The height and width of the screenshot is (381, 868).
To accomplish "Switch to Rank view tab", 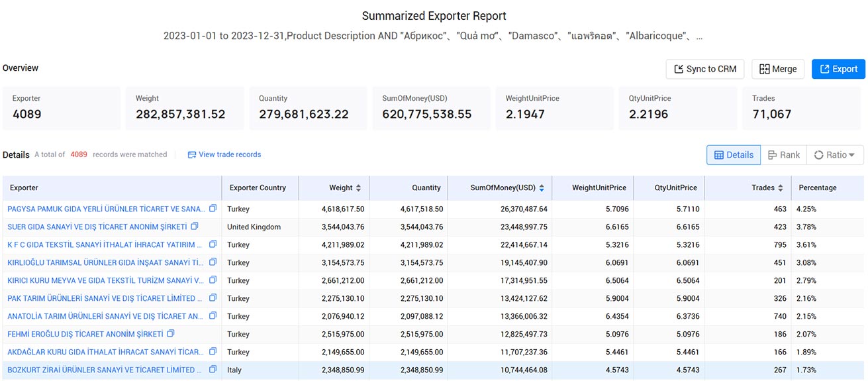I will [x=783, y=155].
